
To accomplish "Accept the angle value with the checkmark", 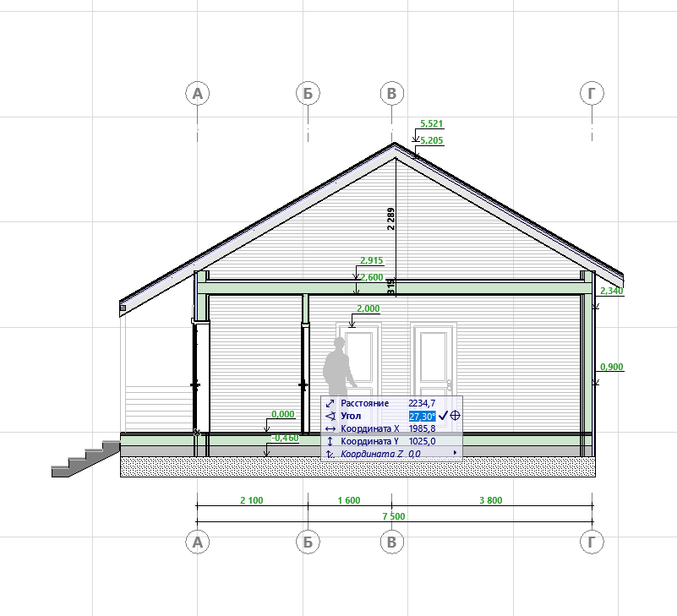I will (x=443, y=416).
